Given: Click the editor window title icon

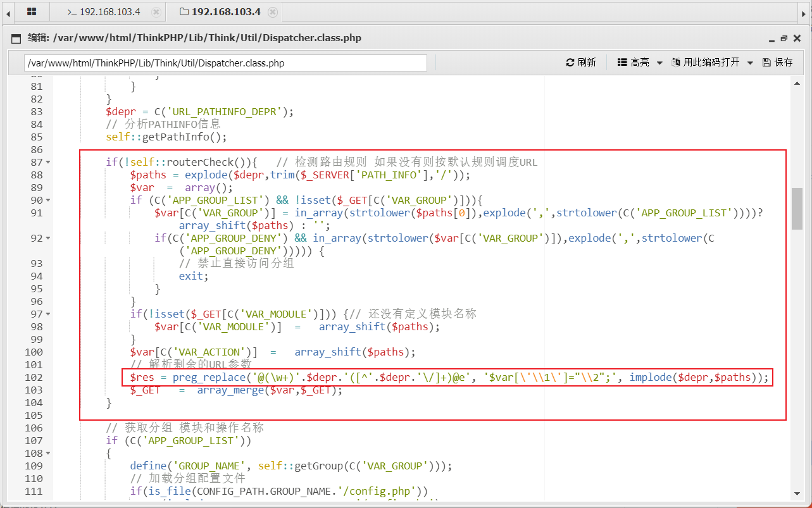Looking at the screenshot, I should tap(16, 38).
